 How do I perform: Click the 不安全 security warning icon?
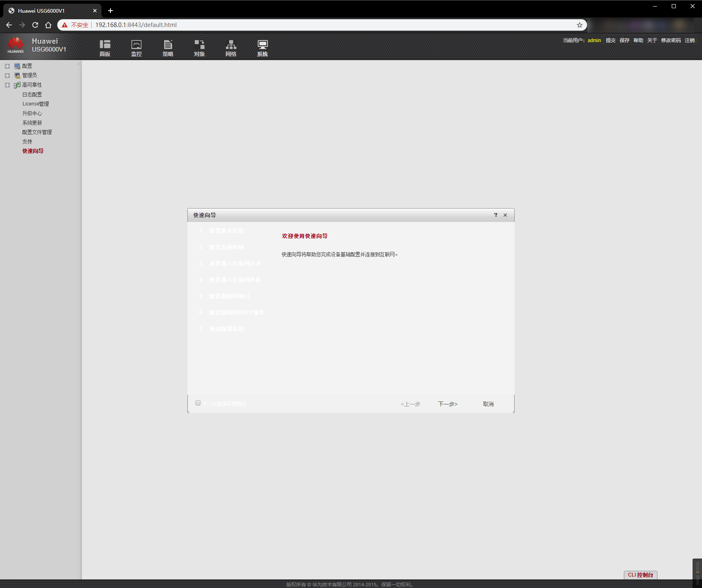pyautogui.click(x=65, y=25)
